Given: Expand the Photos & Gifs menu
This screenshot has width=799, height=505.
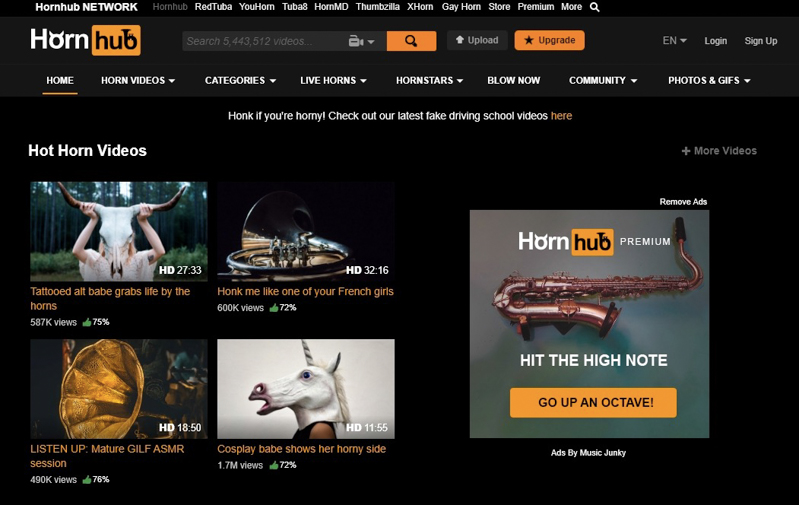Looking at the screenshot, I should 709,81.
